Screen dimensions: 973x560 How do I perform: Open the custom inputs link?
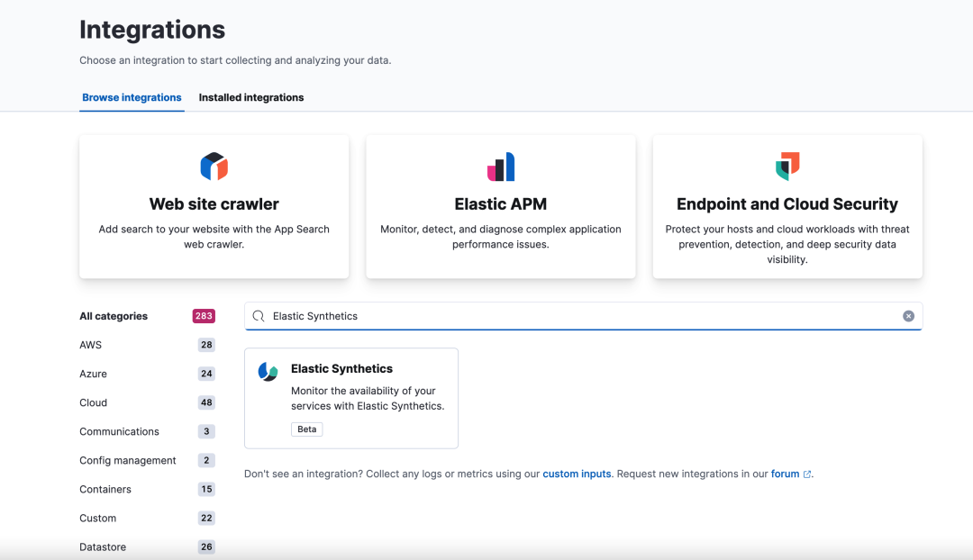(577, 474)
